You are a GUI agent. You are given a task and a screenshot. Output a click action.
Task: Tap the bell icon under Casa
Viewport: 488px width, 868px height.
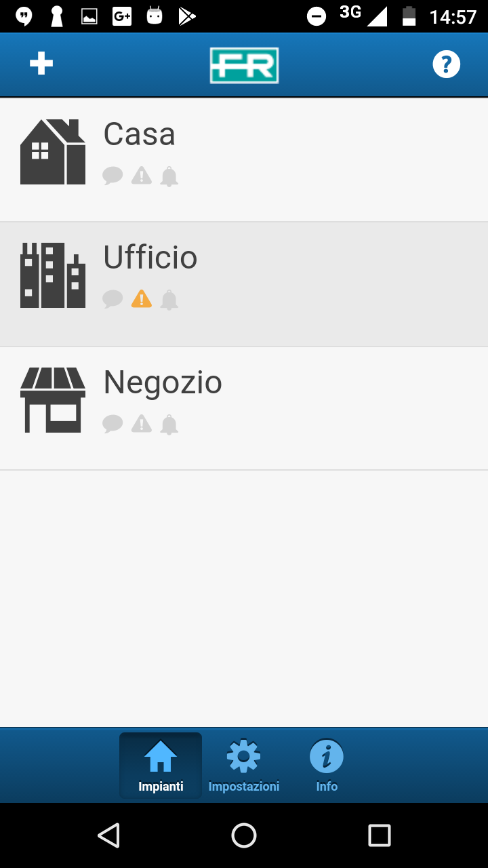169,176
